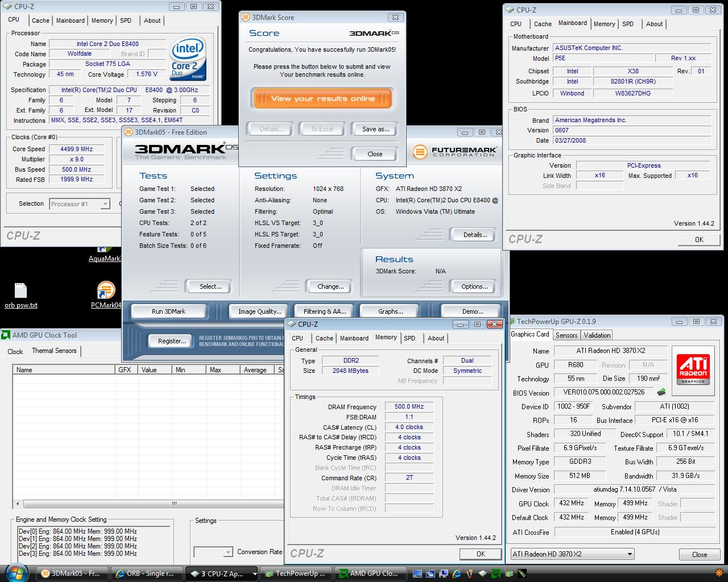This screenshot has height=582, width=728.
Task: Select the PCMark04 desktop shortcut
Action: pos(106,296)
